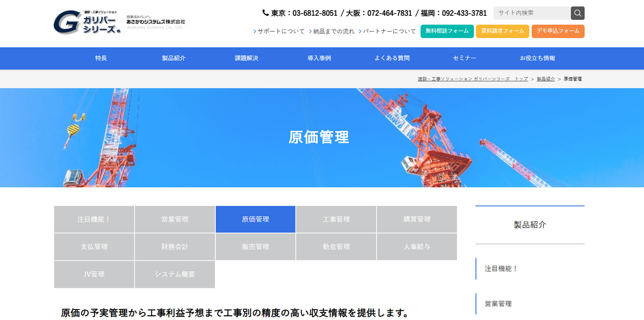Screen dimensions: 644x320
Task: Open the 無料相談フォーム button
Action: [447, 31]
